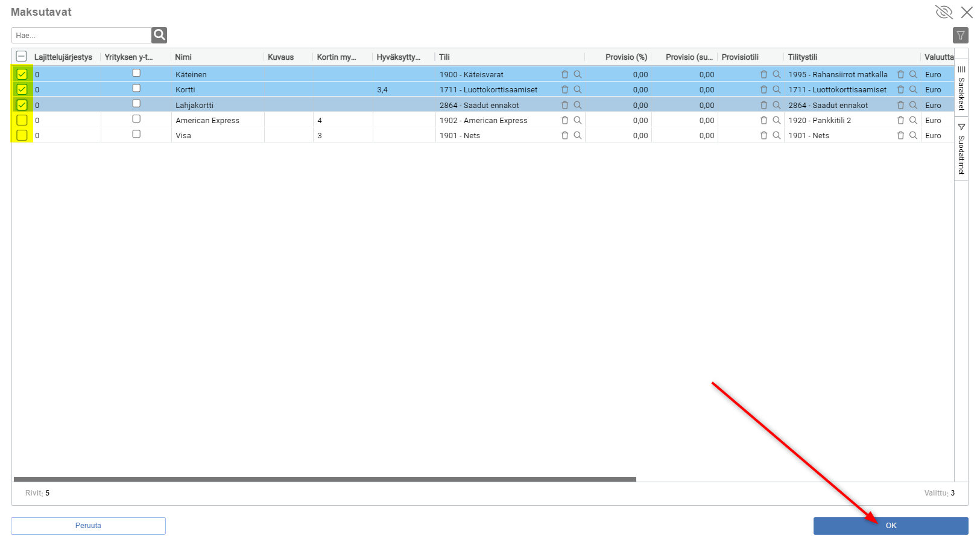The image size is (980, 545).
Task: Search Tili account for Kortti row
Action: [x=578, y=89]
